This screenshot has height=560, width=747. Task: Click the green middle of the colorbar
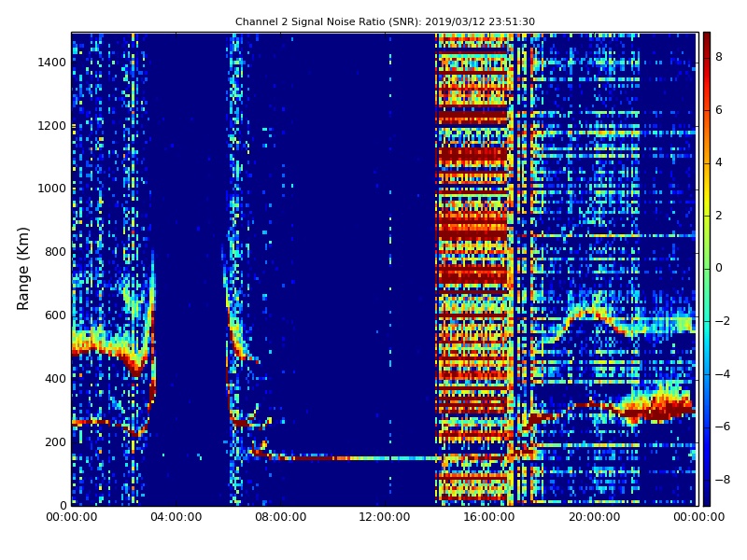click(x=707, y=269)
